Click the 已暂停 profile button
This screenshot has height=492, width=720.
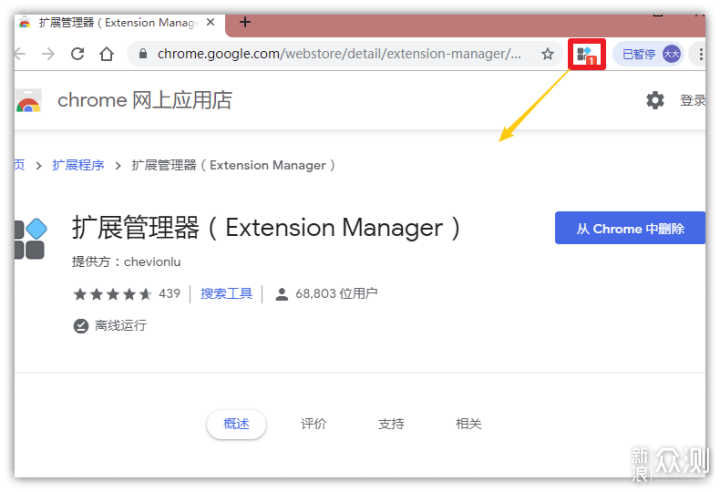point(649,54)
